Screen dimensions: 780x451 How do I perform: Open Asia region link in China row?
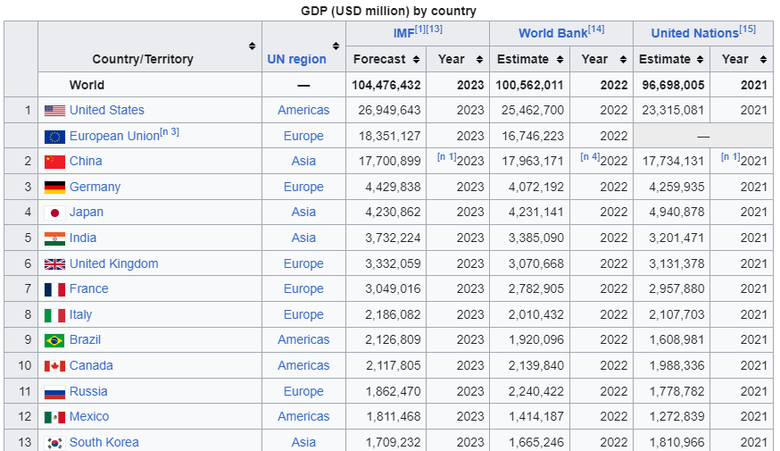pos(303,161)
